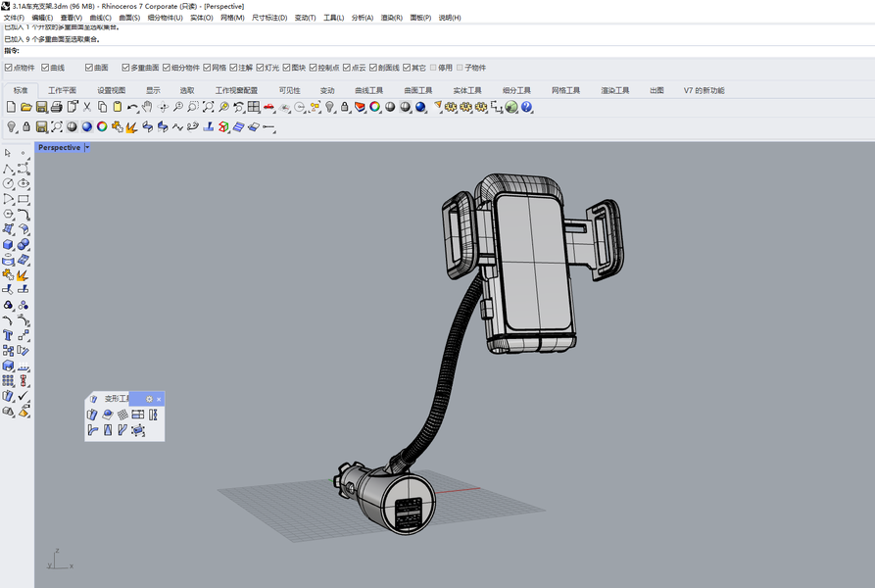Select the Box solid tool
Image resolution: width=875 pixels, height=588 pixels.
coord(8,244)
